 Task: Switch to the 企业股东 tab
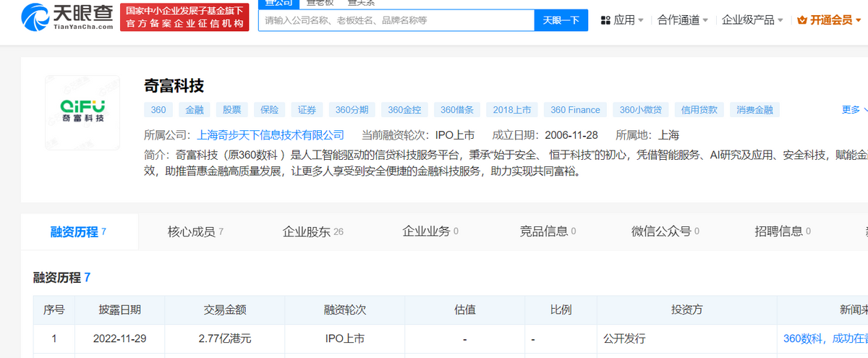[312, 231]
